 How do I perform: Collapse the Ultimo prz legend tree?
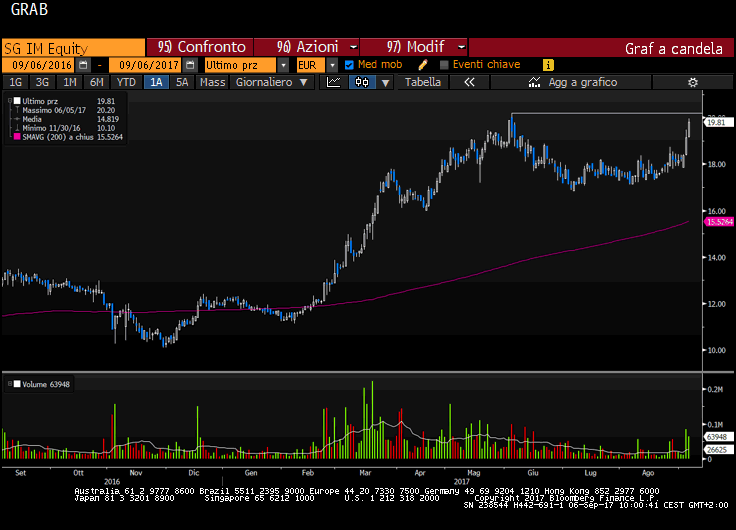click(x=10, y=101)
